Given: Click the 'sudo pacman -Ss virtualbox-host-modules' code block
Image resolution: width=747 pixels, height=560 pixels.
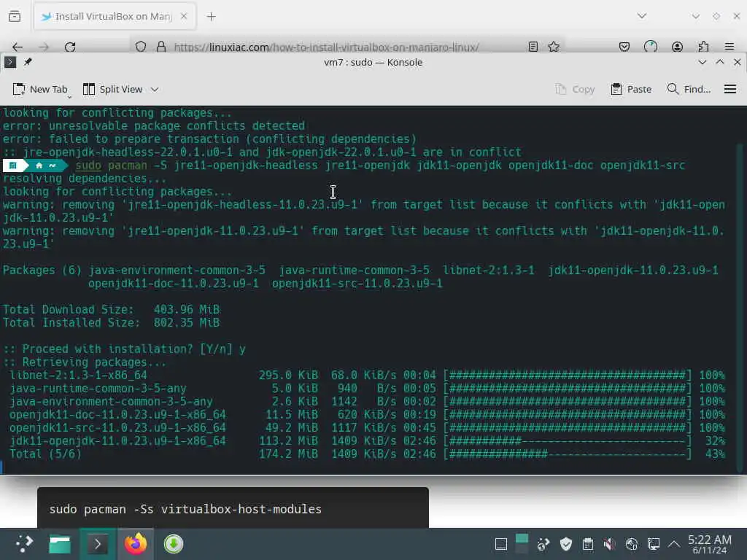Looking at the screenshot, I should click(x=233, y=508).
